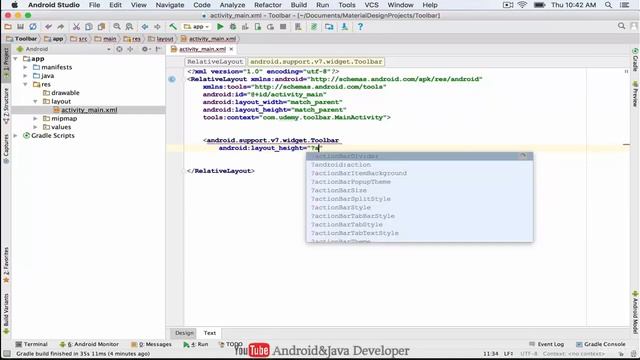Image resolution: width=640 pixels, height=360 pixels.
Task: Click the Replace magnifier icon
Action: click(129, 27)
